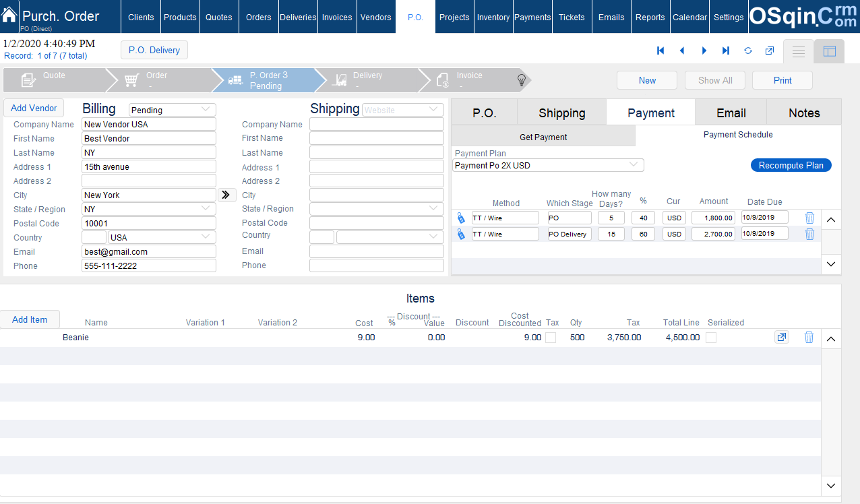Click the billing Postal Code field

pyautogui.click(x=149, y=223)
